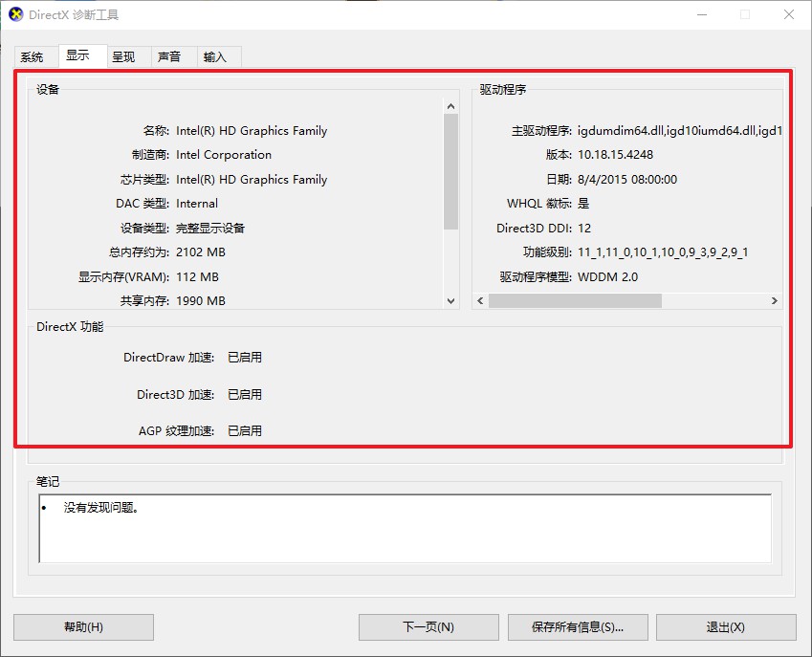Click the left arrow of driver panel scrollbar
This screenshot has height=657, width=812.
coord(479,300)
